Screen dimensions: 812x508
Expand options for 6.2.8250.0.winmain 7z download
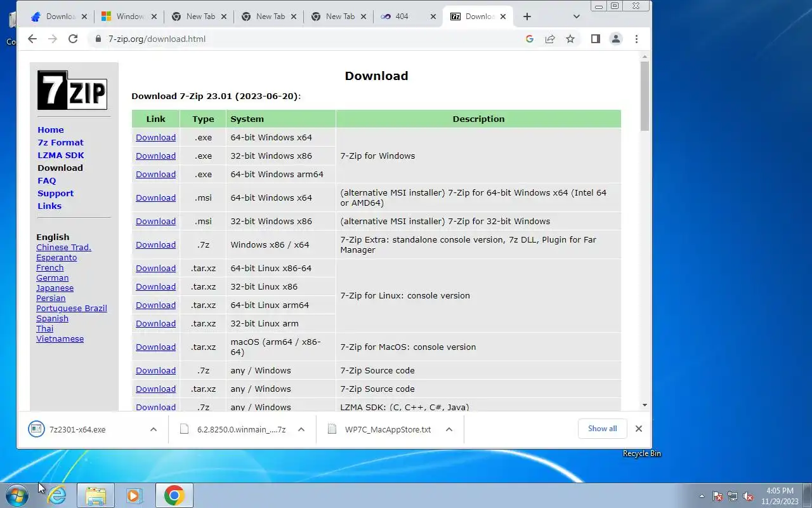(x=301, y=429)
